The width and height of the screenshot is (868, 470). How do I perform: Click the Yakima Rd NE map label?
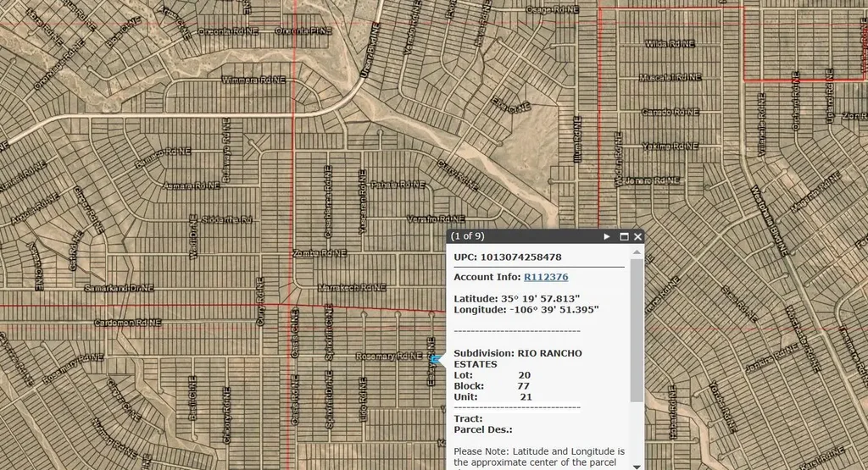pos(668,146)
